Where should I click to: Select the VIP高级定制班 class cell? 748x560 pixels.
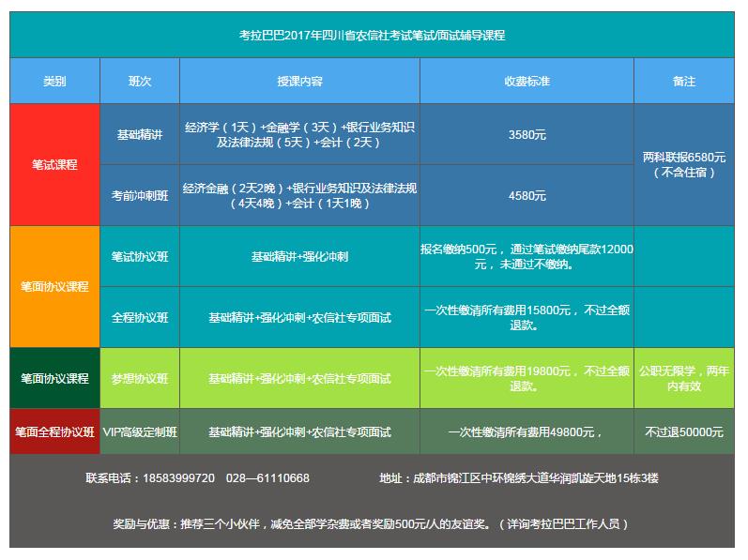(x=140, y=431)
